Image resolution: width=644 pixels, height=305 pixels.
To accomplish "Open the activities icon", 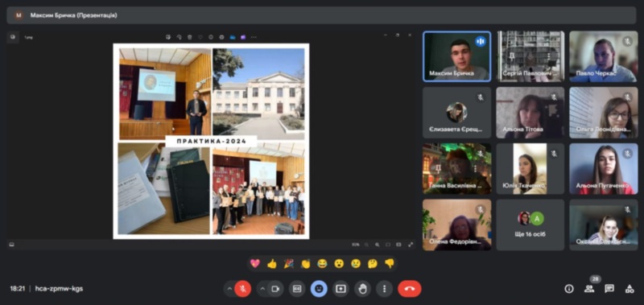I will coord(630,289).
